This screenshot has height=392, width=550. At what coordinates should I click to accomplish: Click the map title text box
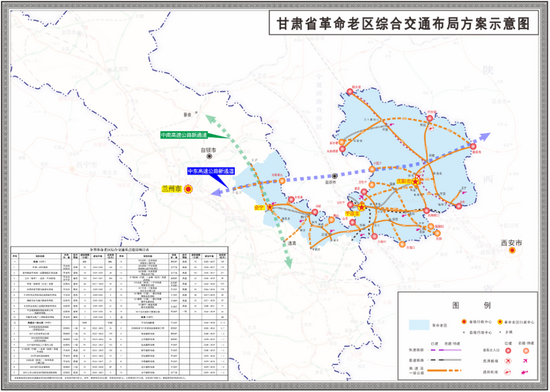coord(404,23)
